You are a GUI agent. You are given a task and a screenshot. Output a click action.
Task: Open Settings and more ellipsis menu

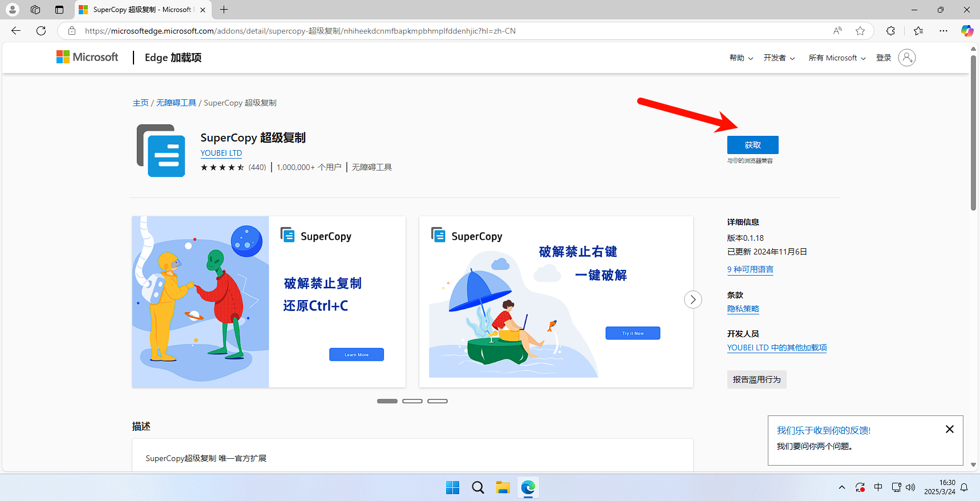pos(943,31)
